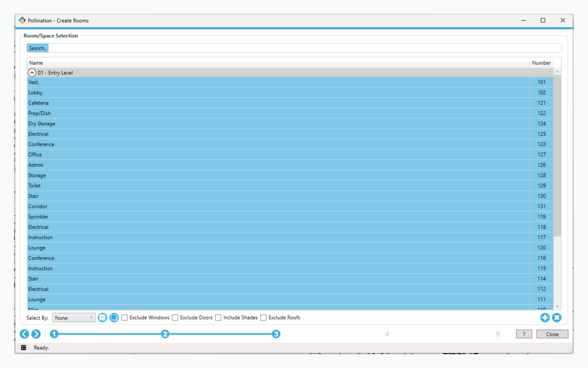This screenshot has height=368, width=588.
Task: Click the filled-square select-all icon
Action: click(x=114, y=318)
